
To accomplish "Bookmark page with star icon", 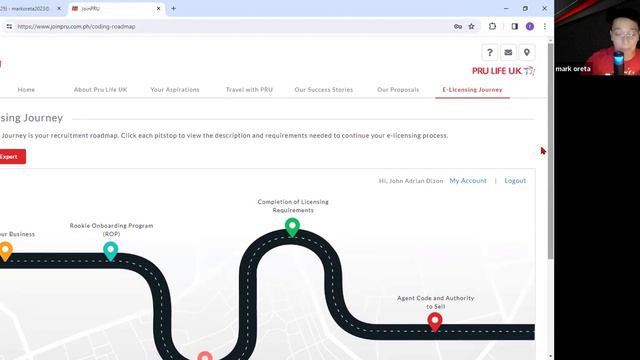I will (x=471, y=27).
